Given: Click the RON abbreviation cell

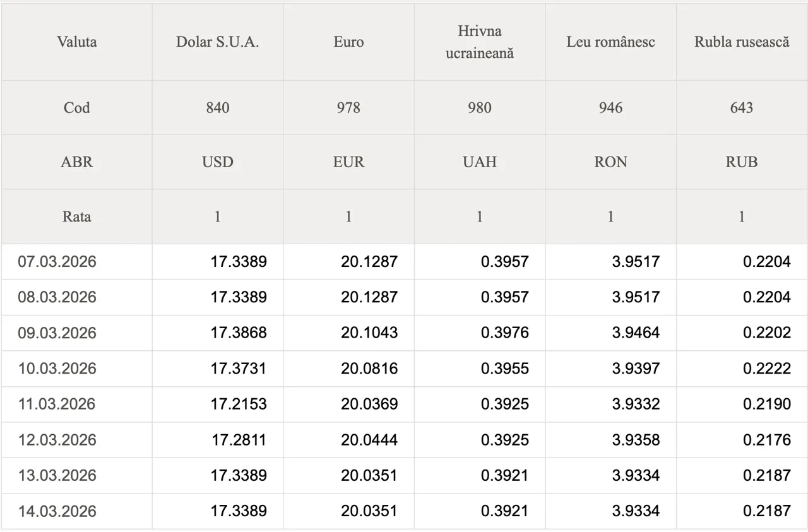Looking at the screenshot, I should 610,162.
